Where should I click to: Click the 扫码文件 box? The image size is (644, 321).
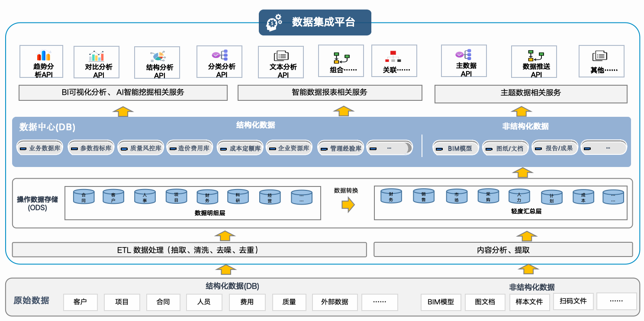click(573, 301)
